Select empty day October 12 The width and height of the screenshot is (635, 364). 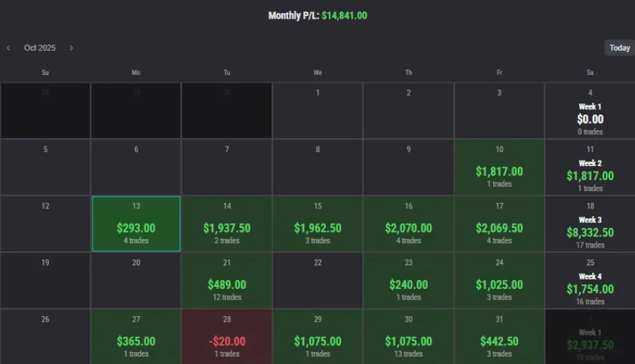click(45, 224)
